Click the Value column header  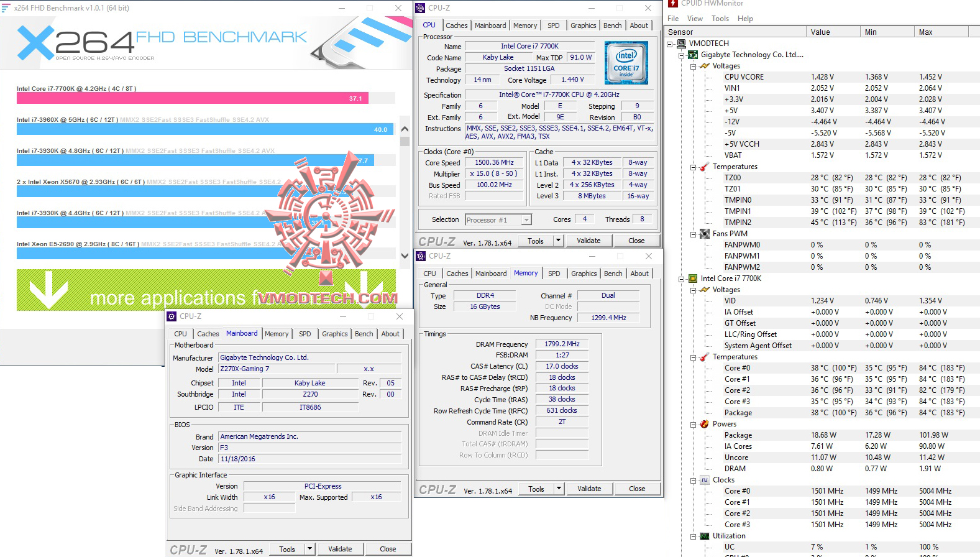point(833,32)
